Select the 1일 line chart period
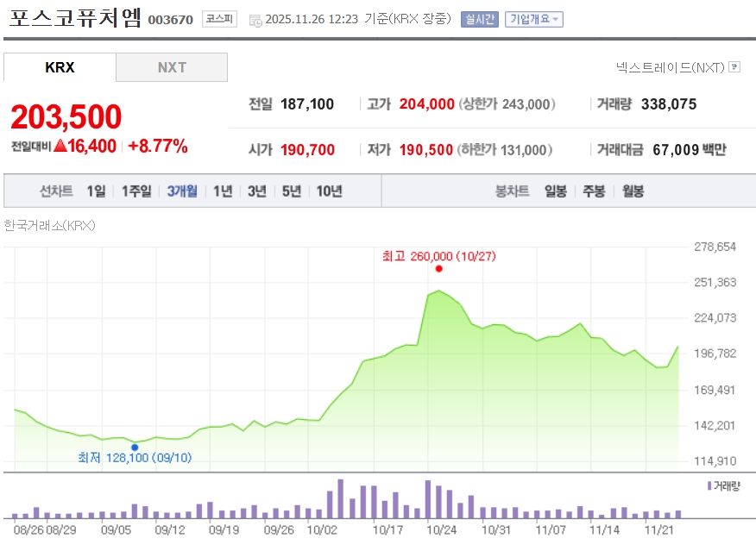 96,191
